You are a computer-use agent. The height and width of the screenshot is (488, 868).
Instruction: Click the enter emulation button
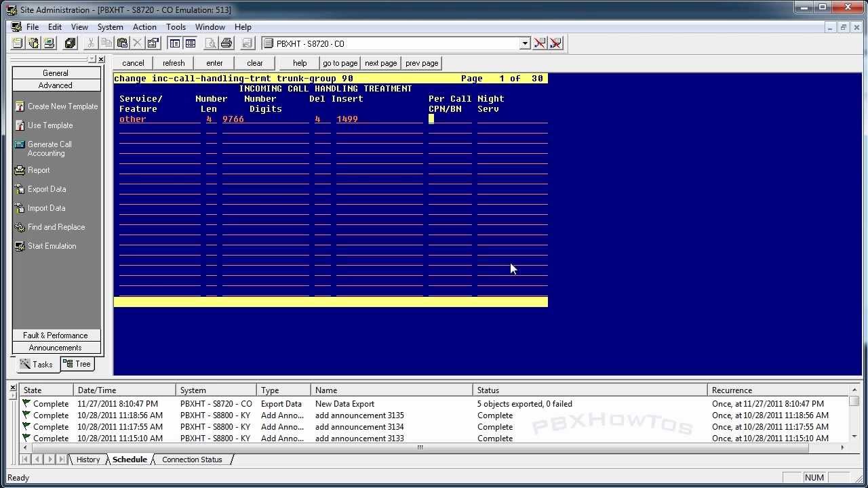(x=214, y=63)
